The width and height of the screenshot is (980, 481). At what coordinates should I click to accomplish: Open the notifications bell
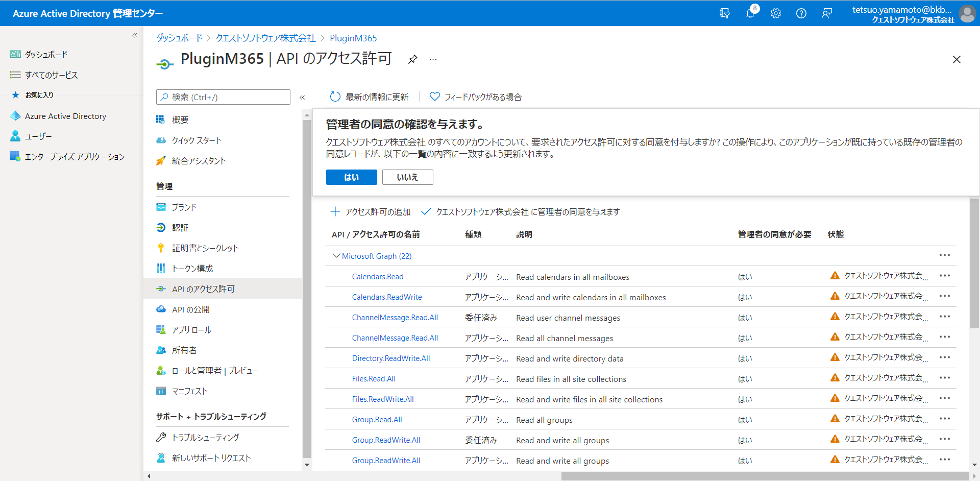(750, 13)
